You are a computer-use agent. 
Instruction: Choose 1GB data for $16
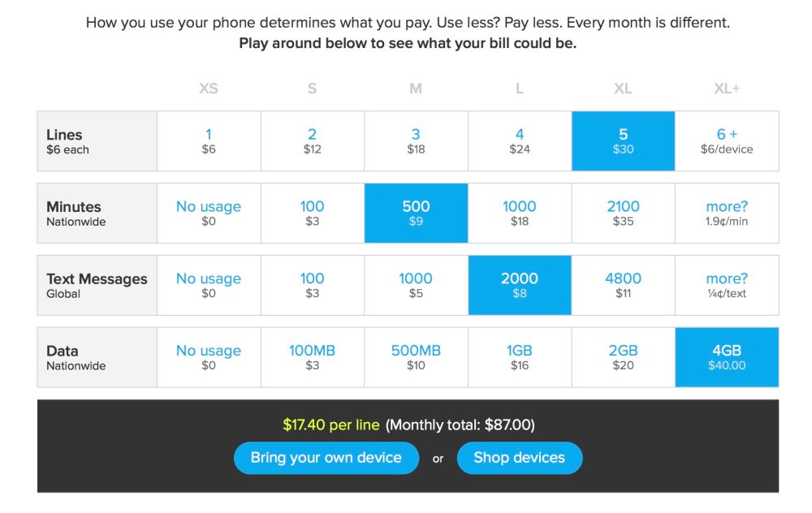coord(519,357)
